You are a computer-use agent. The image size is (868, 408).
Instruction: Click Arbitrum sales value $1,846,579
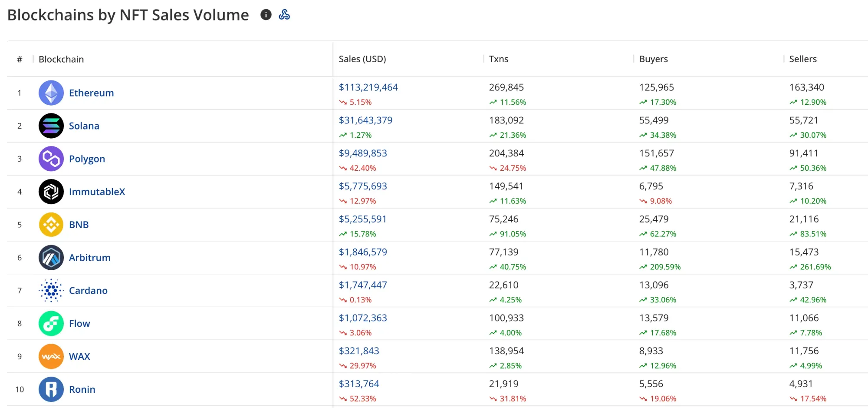pos(363,252)
